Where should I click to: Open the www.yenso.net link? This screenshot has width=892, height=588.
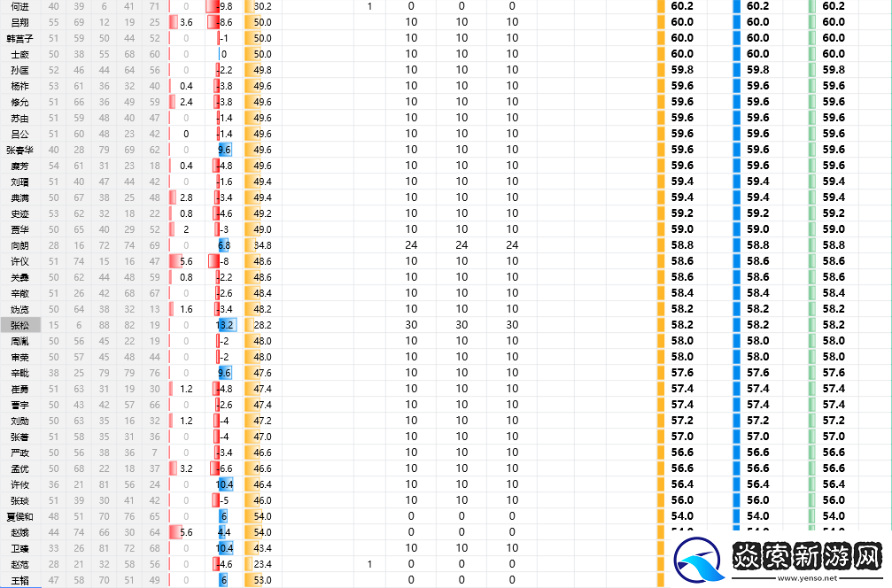pyautogui.click(x=807, y=577)
